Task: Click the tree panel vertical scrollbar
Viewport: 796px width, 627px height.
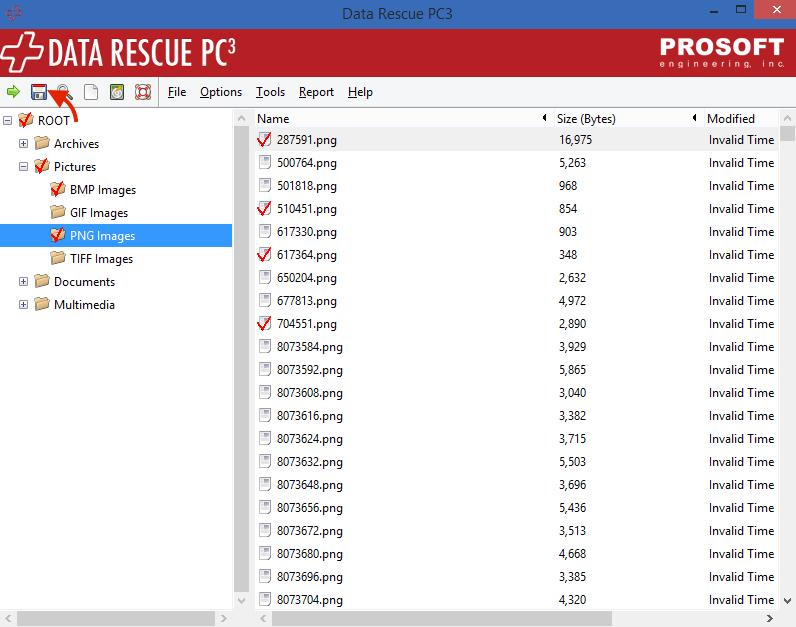Action: click(241, 359)
